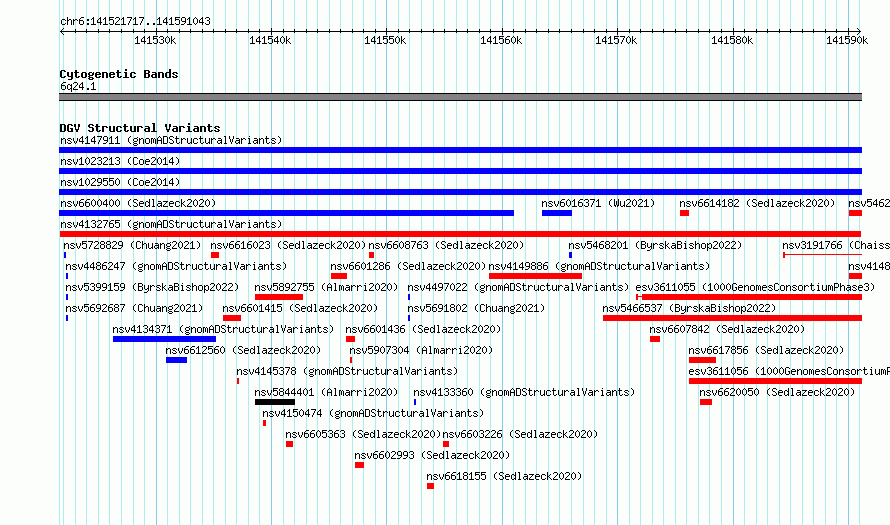Image resolution: width=890 pixels, height=525 pixels.
Task: Click nsv6602993 (Sedlazeck2020) label
Action: click(x=432, y=455)
